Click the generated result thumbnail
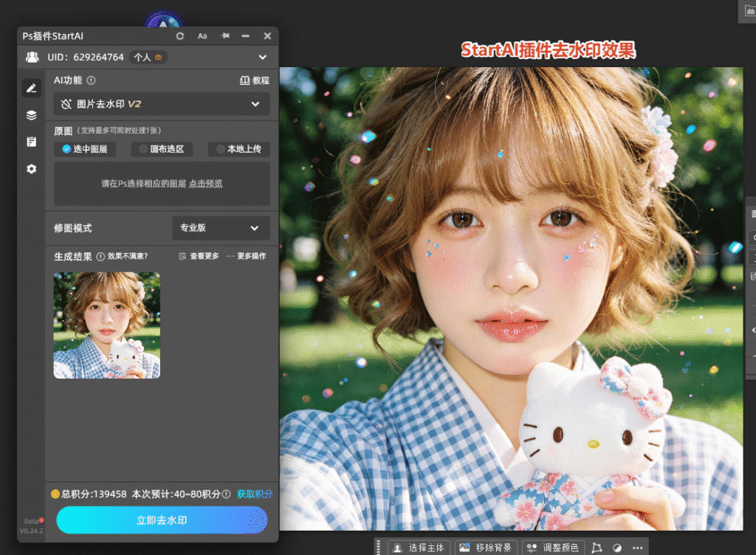This screenshot has height=555, width=756. [x=106, y=325]
